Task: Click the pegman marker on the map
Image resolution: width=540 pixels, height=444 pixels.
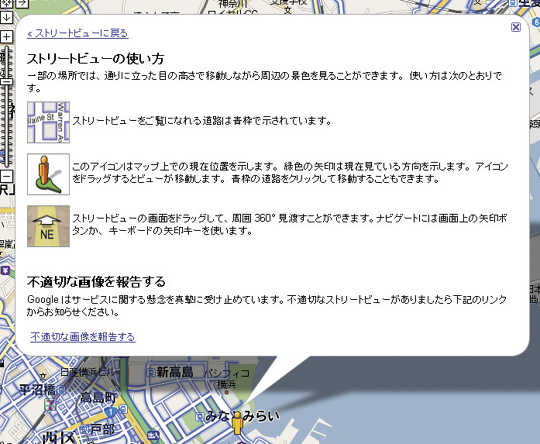Action: point(237,423)
